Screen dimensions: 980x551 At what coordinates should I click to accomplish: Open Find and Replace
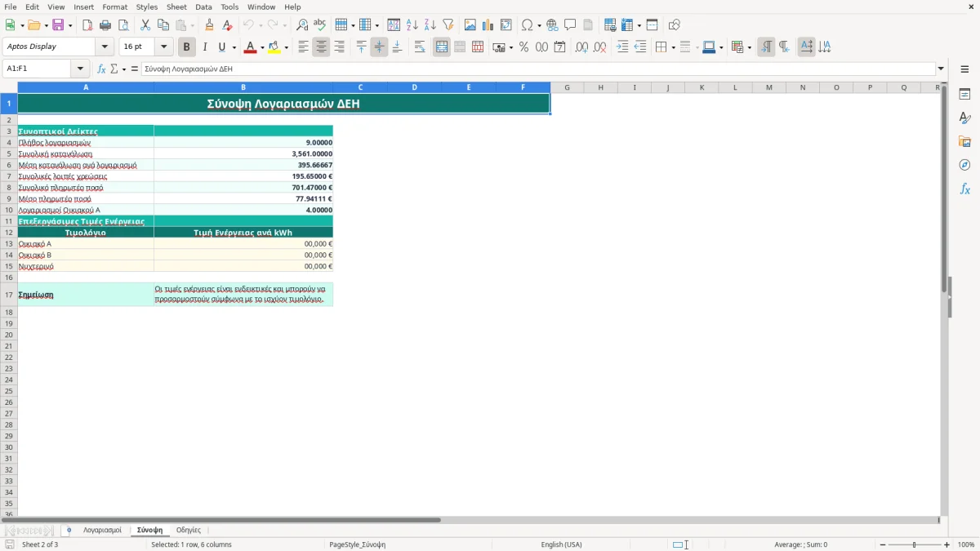302,25
